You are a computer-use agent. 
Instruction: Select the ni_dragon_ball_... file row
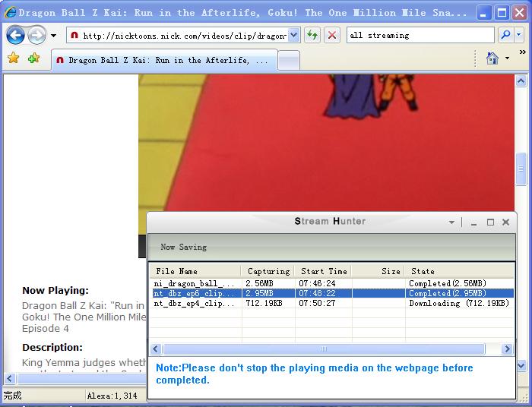332,283
